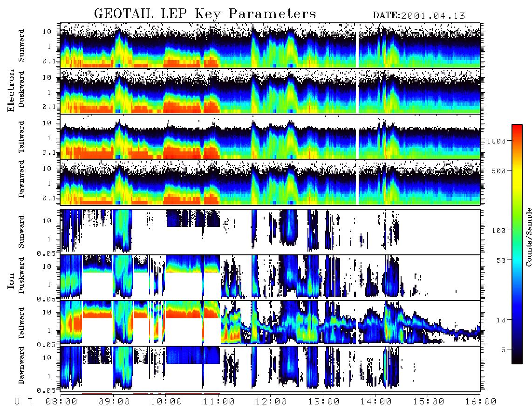This screenshot has height=410, width=532.
Task: Click the Ion Dawnward axis label
Action: (x=21, y=365)
